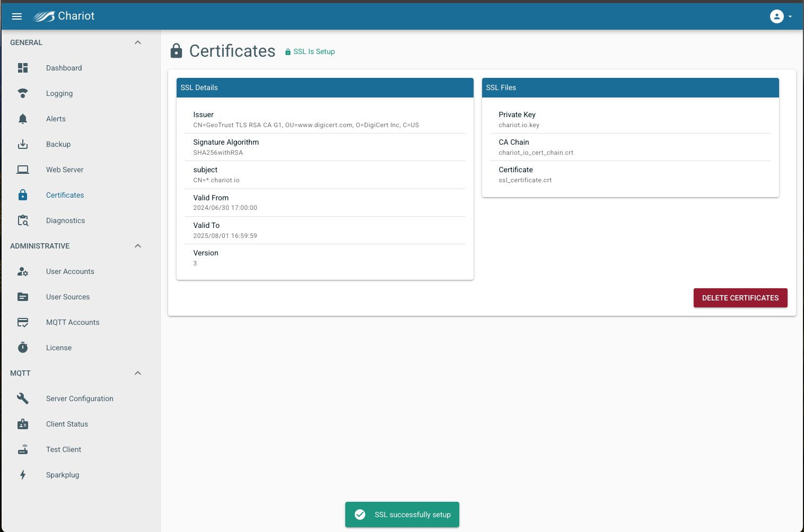Click the Chariot logo
The width and height of the screenshot is (804, 532).
point(64,16)
